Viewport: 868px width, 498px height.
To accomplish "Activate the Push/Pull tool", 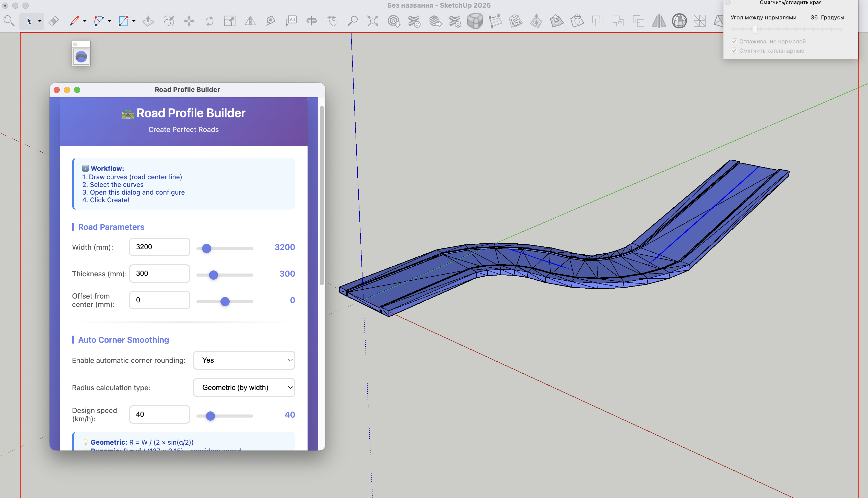I will (148, 21).
